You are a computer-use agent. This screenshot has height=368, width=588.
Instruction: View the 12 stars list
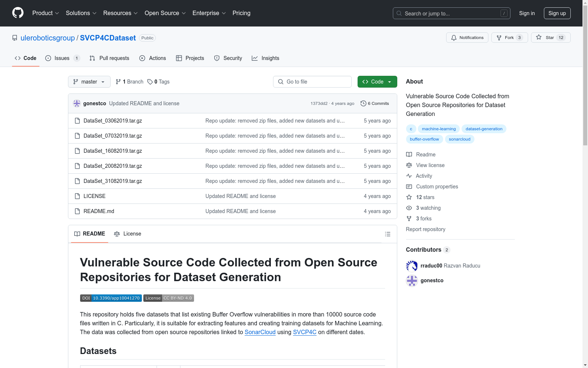pyautogui.click(x=420, y=197)
